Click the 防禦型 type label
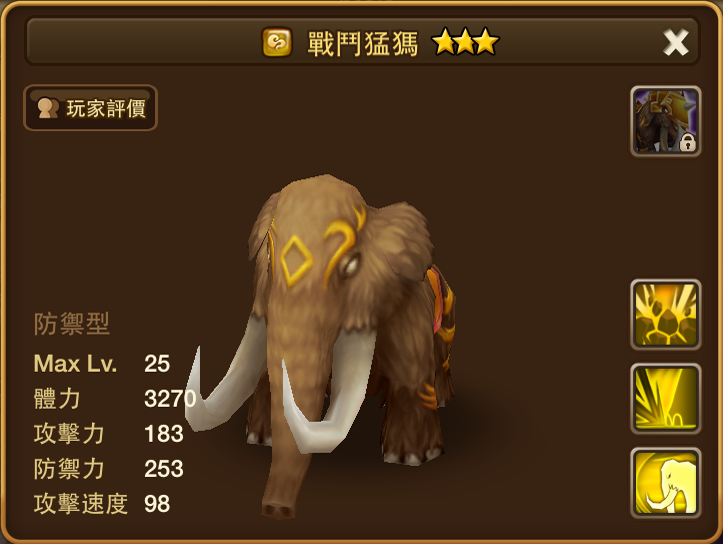 click(71, 324)
